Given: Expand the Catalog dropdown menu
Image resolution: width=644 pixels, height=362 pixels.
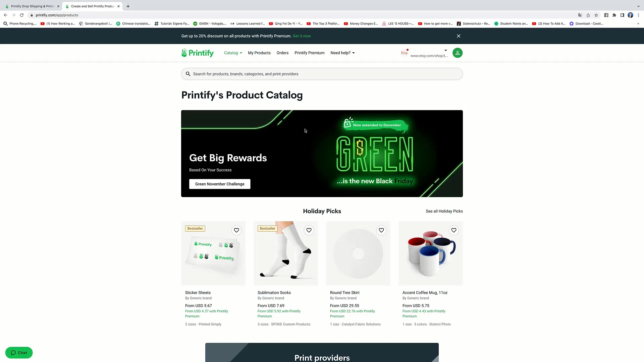Looking at the screenshot, I should 233,53.
